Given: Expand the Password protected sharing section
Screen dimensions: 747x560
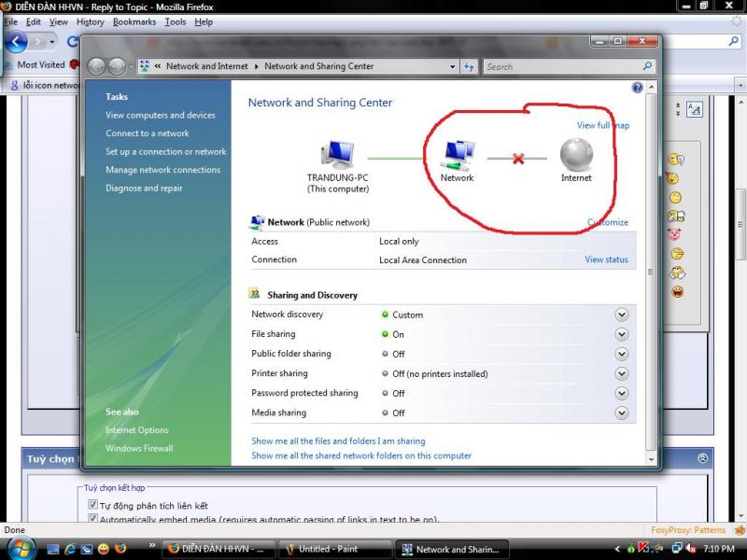Looking at the screenshot, I should 622,393.
